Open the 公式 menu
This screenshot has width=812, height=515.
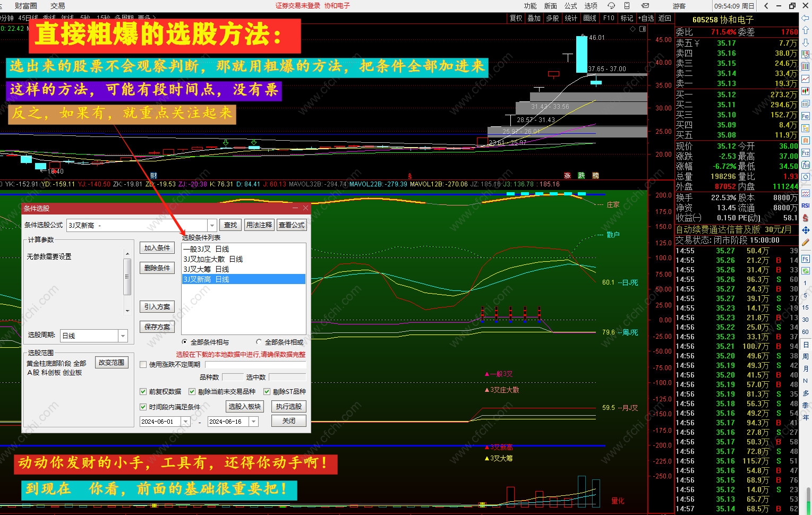(571, 6)
